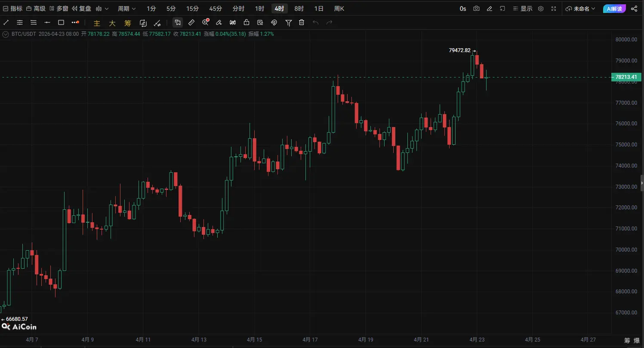Screen dimensions: 644x348
Task: Switch to the 1分 timeframe
Action: [151, 9]
